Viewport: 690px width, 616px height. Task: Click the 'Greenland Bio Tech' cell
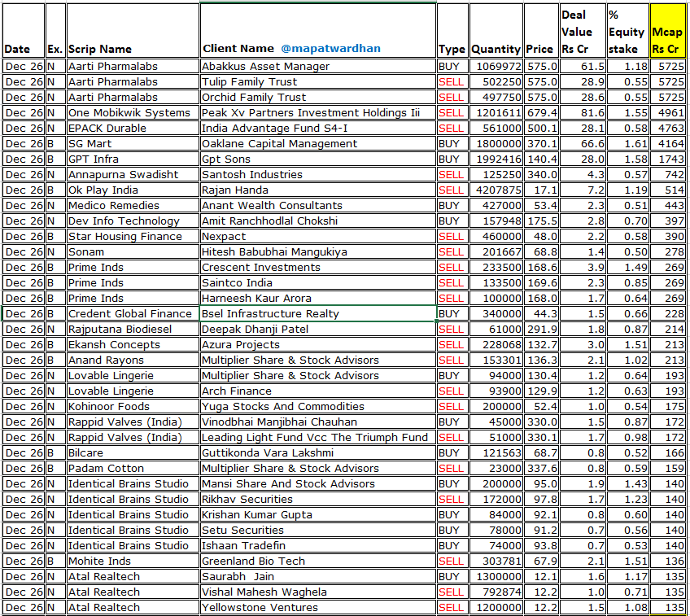318,561
